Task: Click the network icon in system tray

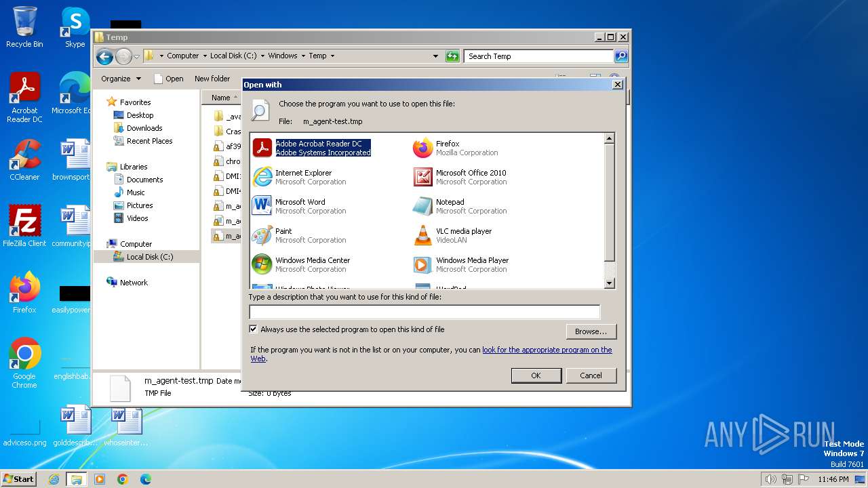Action: click(787, 479)
